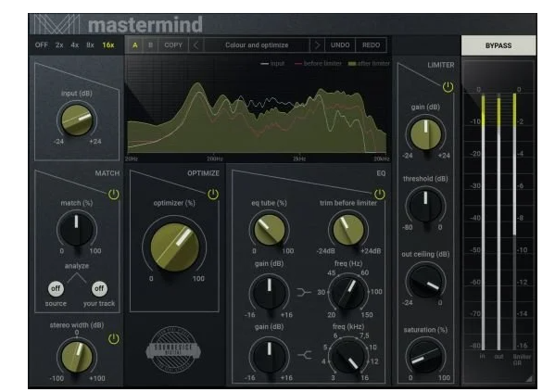The image size is (555, 392).
Task: Set oversampling to 2x
Action: 59,45
